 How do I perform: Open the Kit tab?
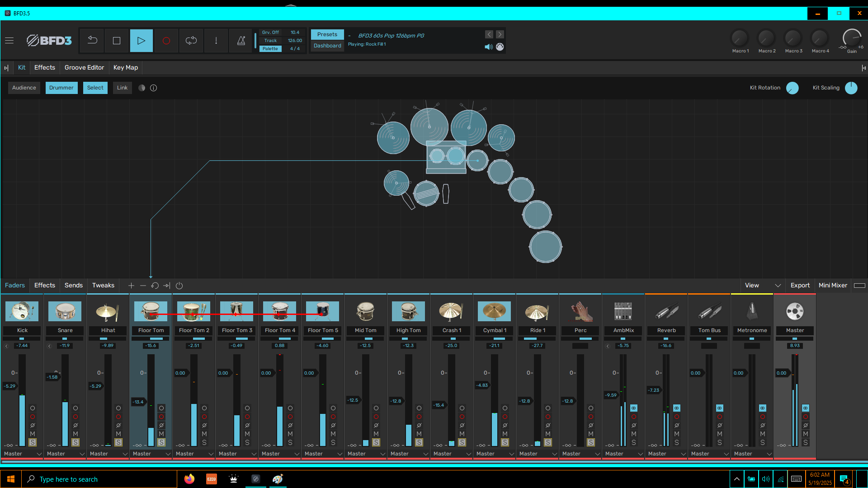tap(22, 68)
